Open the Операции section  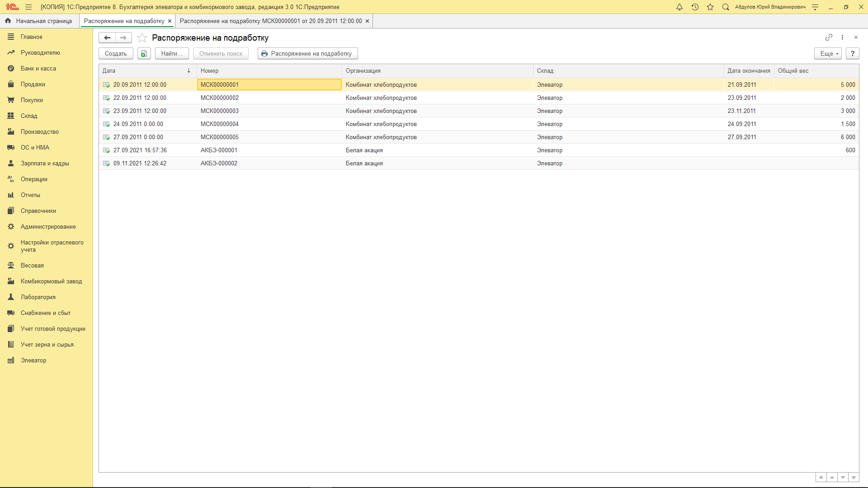point(46,179)
